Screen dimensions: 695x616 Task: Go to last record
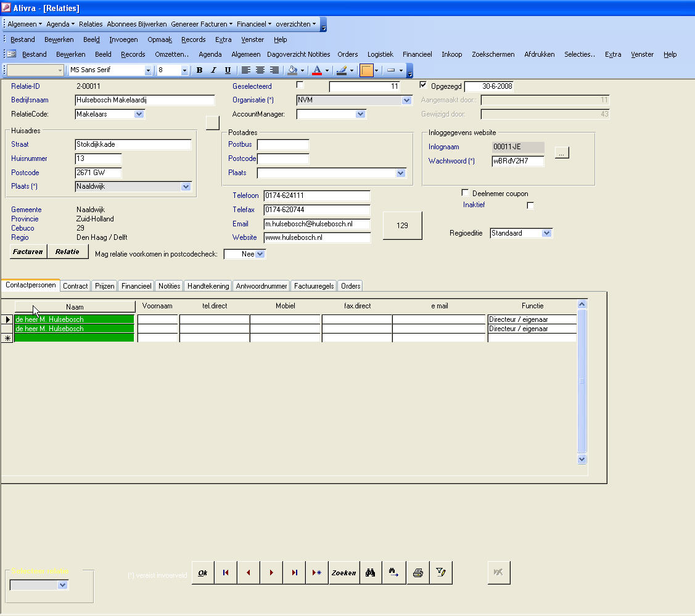pos(294,573)
